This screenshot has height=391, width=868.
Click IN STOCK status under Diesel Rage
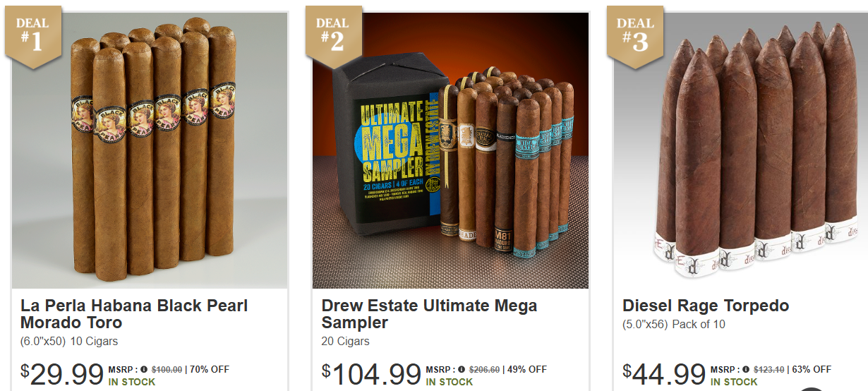point(734,382)
